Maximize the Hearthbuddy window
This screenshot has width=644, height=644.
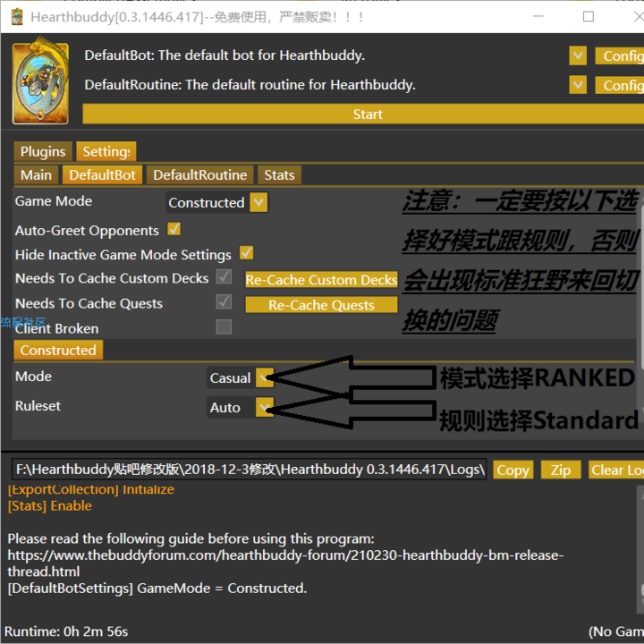pyautogui.click(x=589, y=17)
